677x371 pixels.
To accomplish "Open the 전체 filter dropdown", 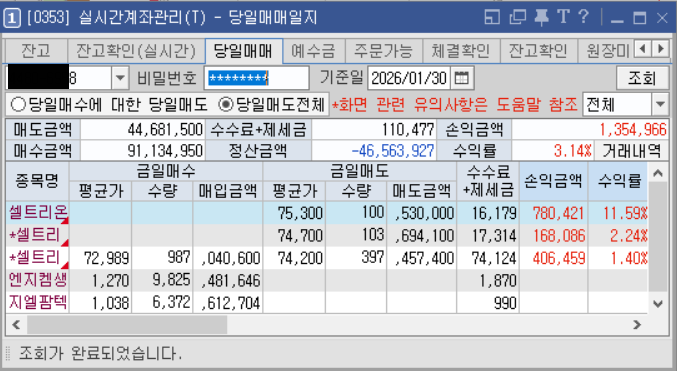I will point(660,105).
